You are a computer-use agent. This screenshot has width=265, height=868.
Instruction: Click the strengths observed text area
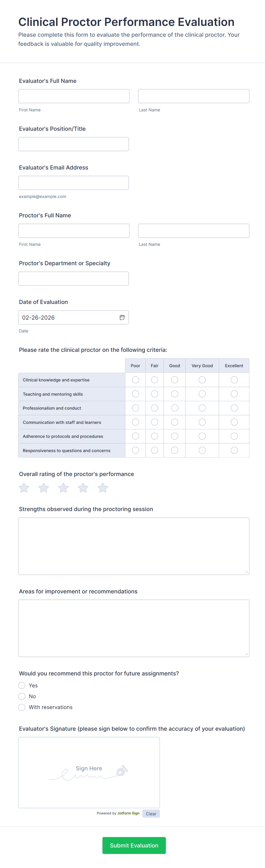134,546
